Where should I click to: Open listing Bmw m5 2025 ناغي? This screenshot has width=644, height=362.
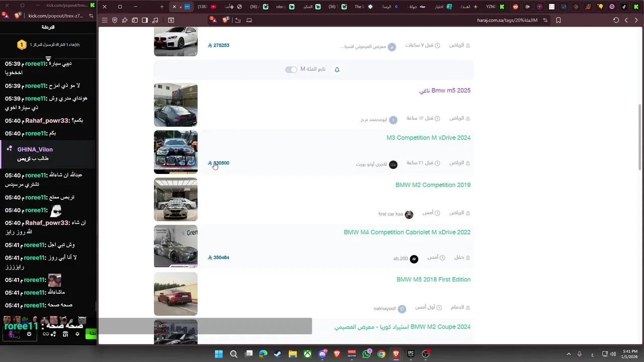[x=445, y=90]
